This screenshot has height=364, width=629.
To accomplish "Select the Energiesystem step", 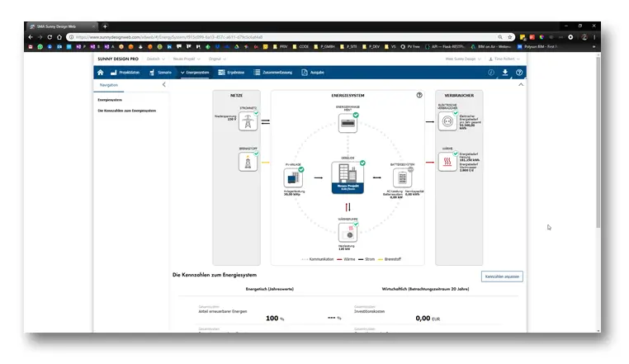I will [195, 73].
